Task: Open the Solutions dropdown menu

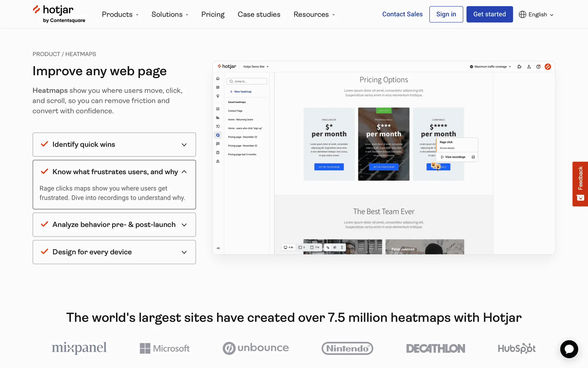Action: point(170,14)
